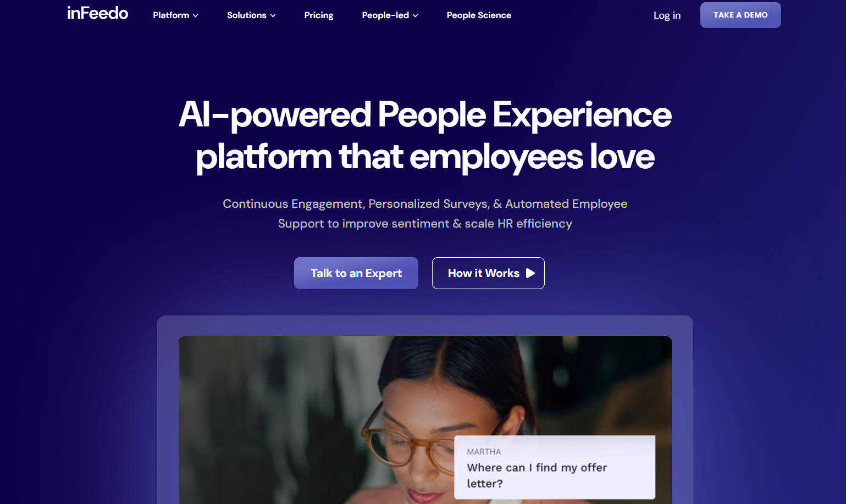The image size is (846, 504).
Task: Click the play triangle icon in How it Works
Action: 530,273
